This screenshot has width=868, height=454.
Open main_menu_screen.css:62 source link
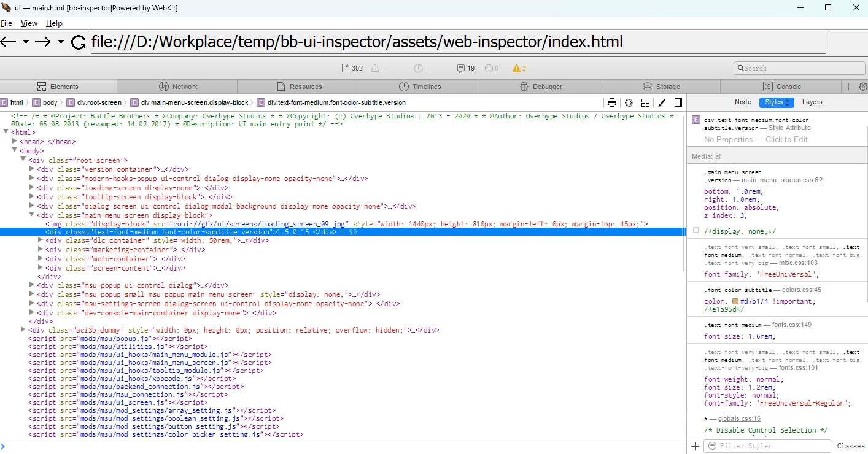coord(782,180)
